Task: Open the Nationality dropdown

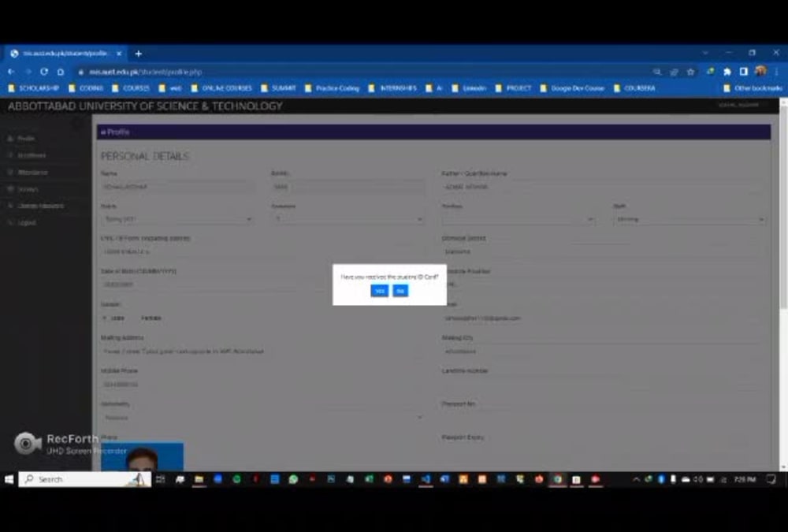Action: point(262,418)
